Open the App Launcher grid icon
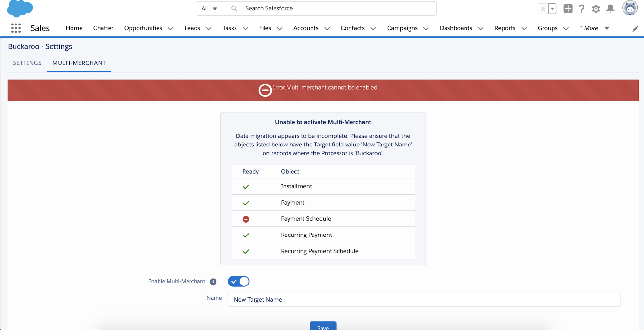Screen dimensions: 644x330 pos(16,28)
